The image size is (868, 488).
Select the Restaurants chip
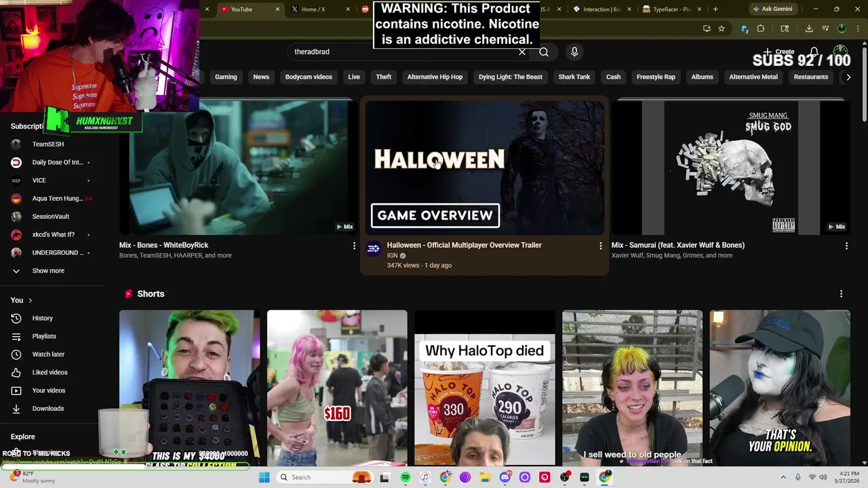pyautogui.click(x=811, y=77)
